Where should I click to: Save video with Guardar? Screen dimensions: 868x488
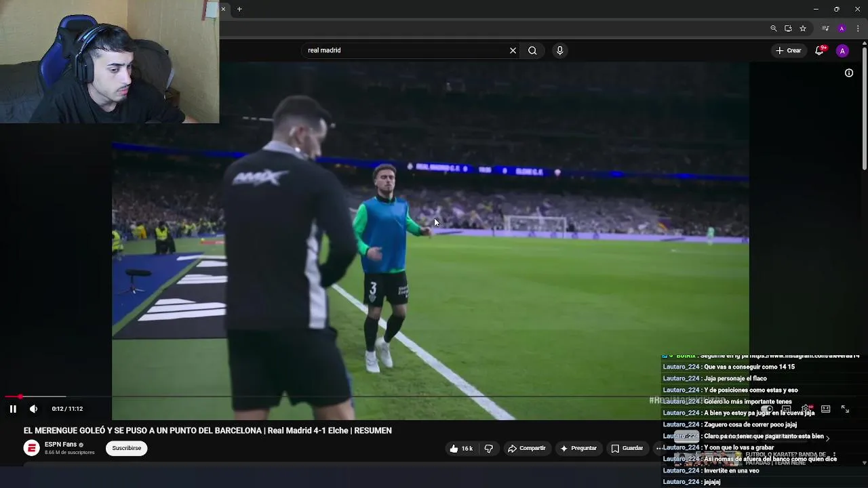pos(627,448)
